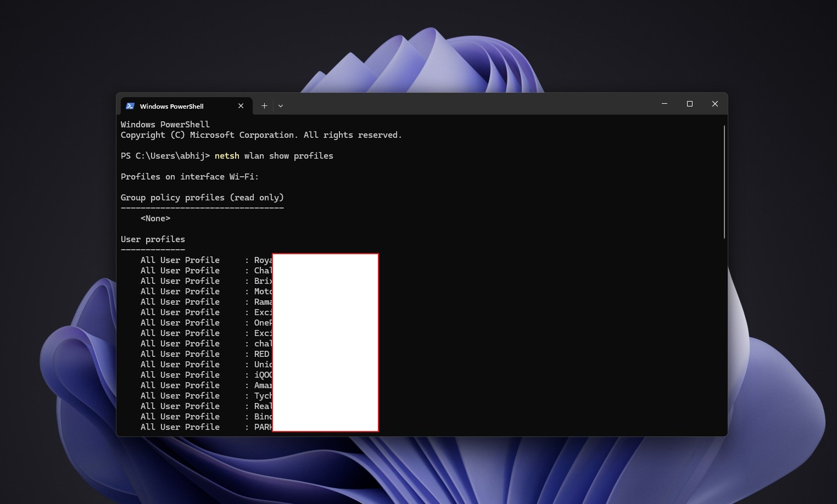Click the profile row starting 'Moto'
This screenshot has width=837, height=504.
206,292
